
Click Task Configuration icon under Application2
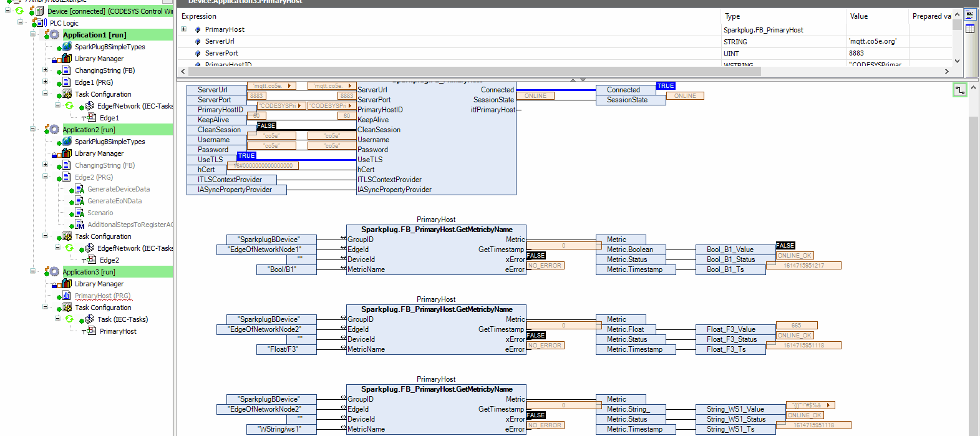[66, 236]
